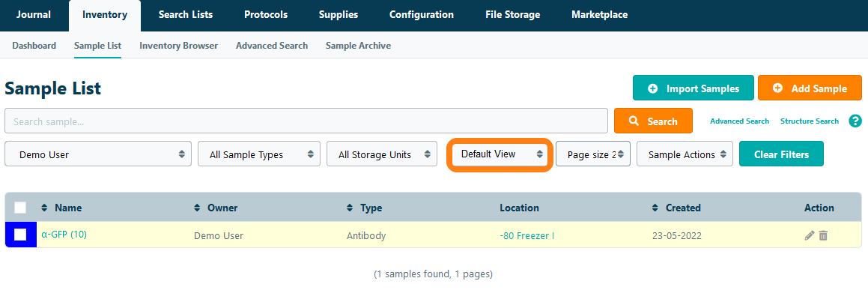Open the Demo User owner dropdown

(x=98, y=154)
